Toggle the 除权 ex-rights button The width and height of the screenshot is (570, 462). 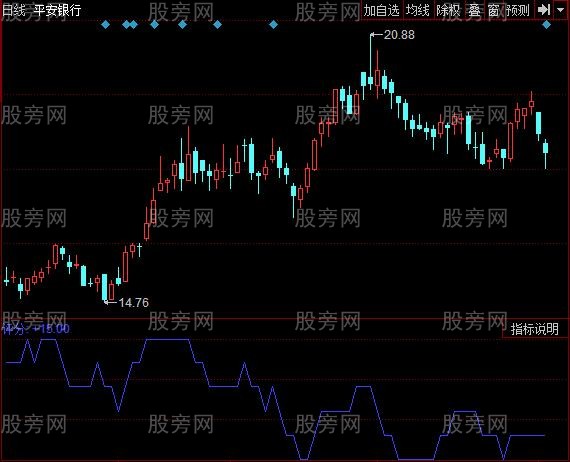point(448,10)
